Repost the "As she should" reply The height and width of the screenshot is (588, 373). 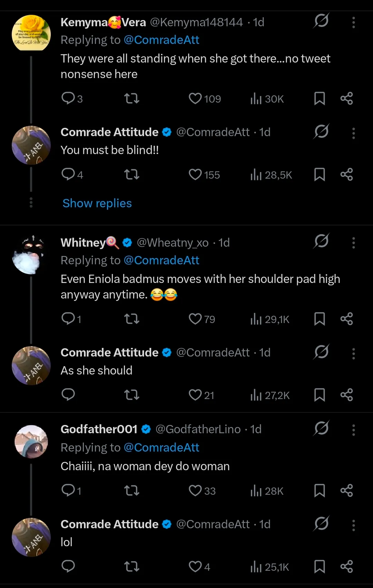coord(132,395)
